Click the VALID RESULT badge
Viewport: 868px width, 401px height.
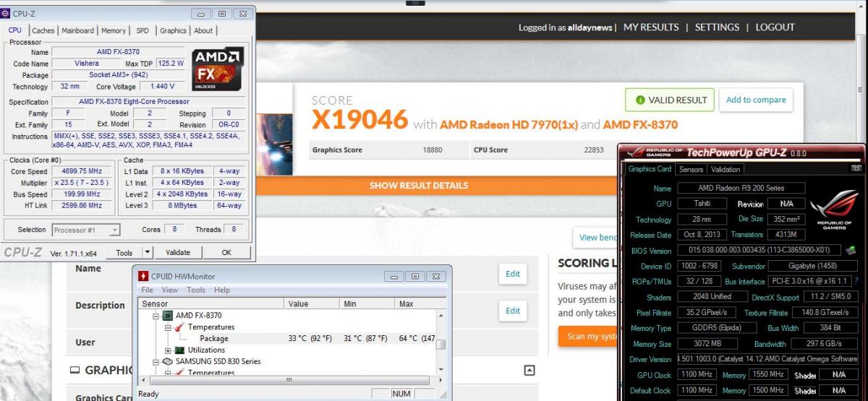point(671,100)
